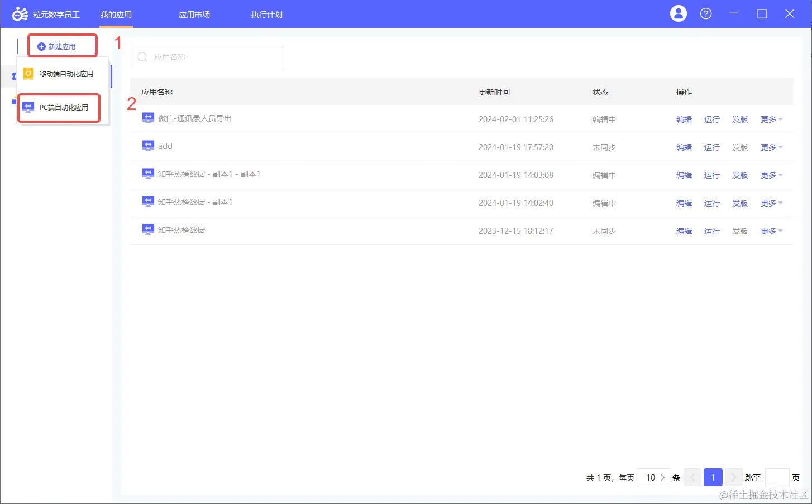Click the 更新时间 column header

494,92
